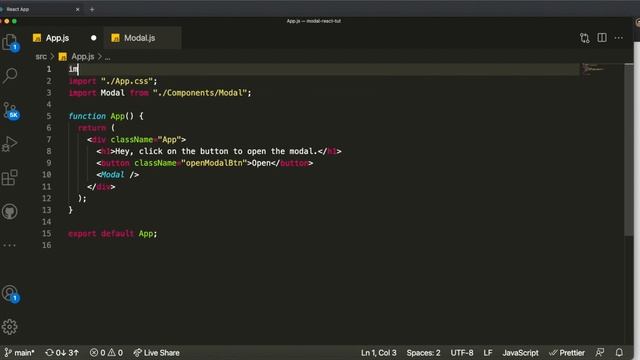This screenshot has width=640, height=360.
Task: Click the App function name on line 5
Action: click(118, 116)
